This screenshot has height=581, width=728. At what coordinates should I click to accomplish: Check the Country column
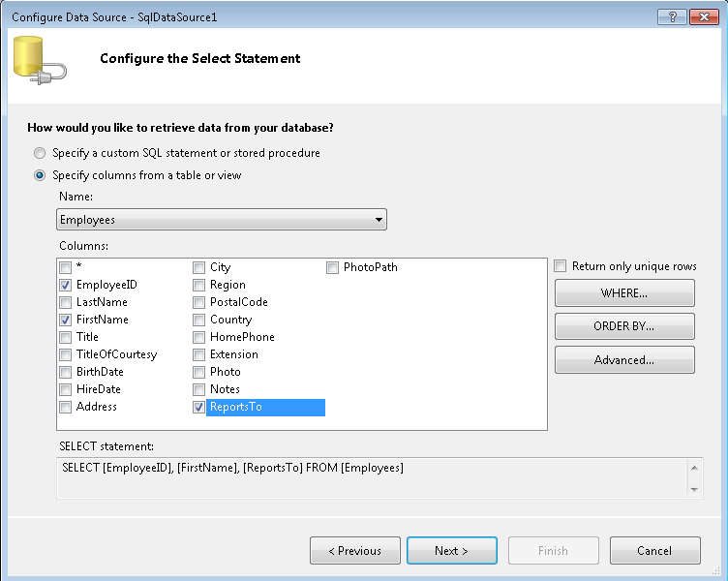[198, 320]
